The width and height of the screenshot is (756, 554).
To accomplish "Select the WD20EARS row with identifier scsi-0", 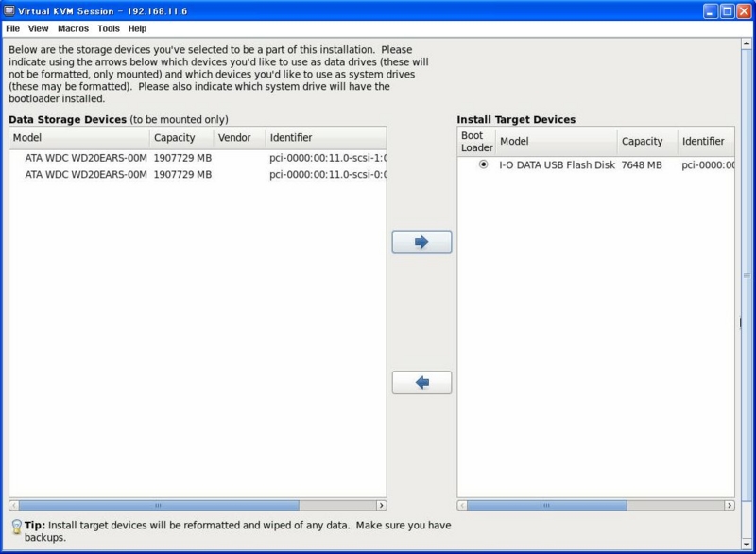I will [198, 174].
